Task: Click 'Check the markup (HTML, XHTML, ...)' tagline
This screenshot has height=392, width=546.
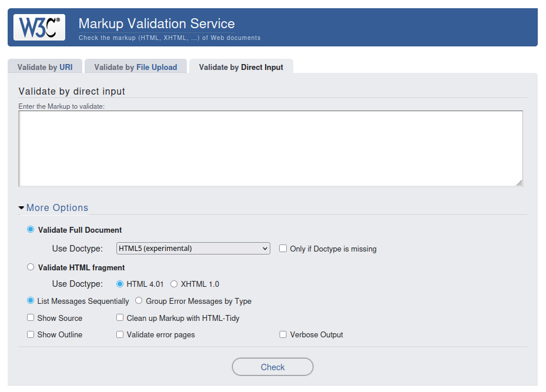Action: [x=170, y=38]
